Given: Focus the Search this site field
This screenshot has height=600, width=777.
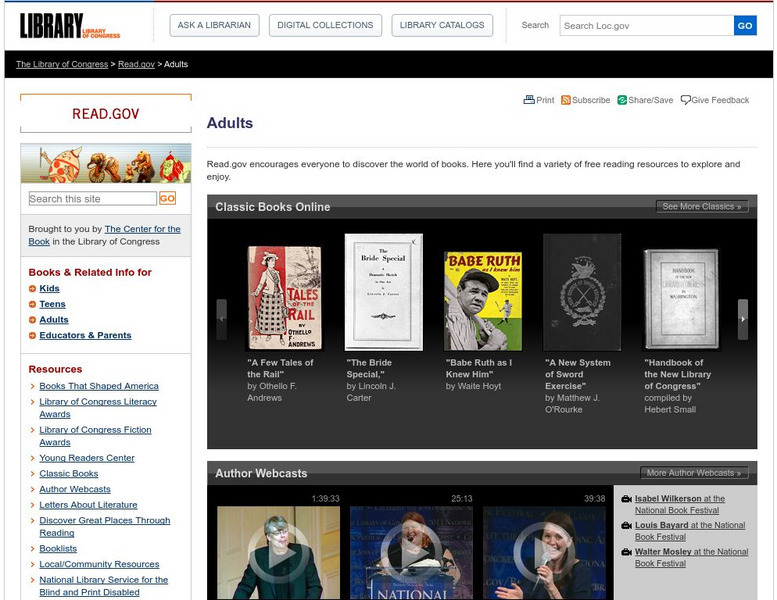Looking at the screenshot, I should [x=92, y=199].
